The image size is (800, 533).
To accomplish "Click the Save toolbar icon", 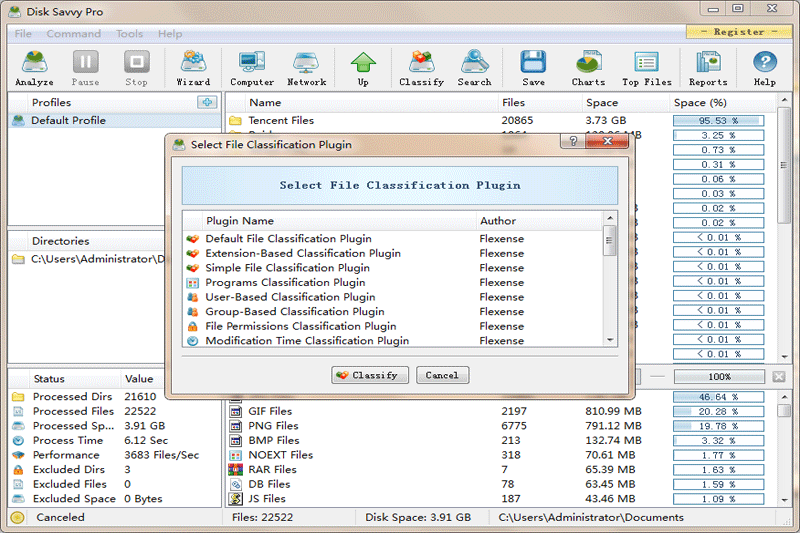I will (x=533, y=68).
